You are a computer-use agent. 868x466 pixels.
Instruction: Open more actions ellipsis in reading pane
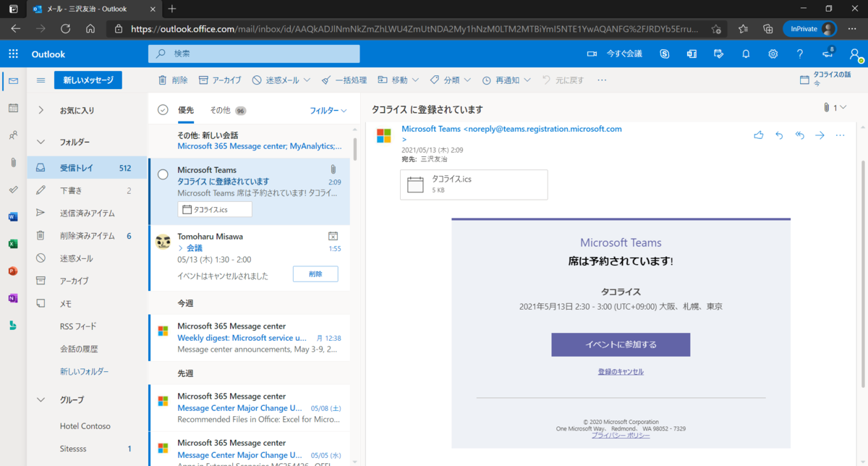pyautogui.click(x=840, y=135)
